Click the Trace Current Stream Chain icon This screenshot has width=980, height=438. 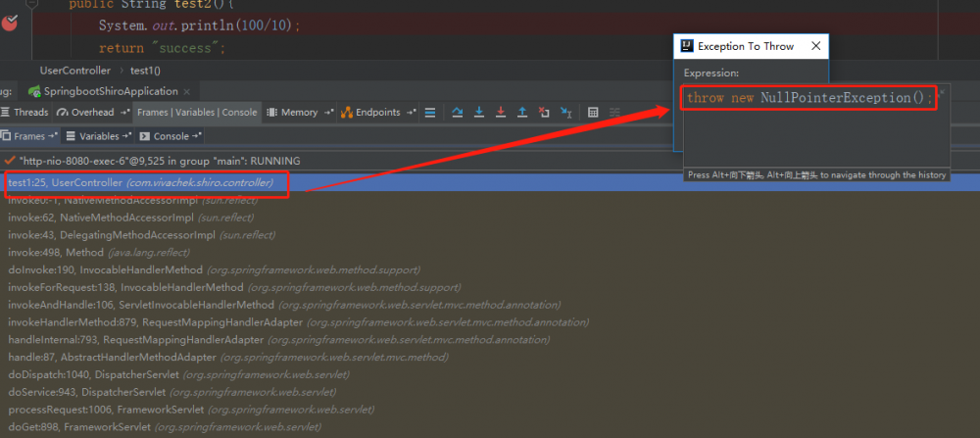click(615, 113)
